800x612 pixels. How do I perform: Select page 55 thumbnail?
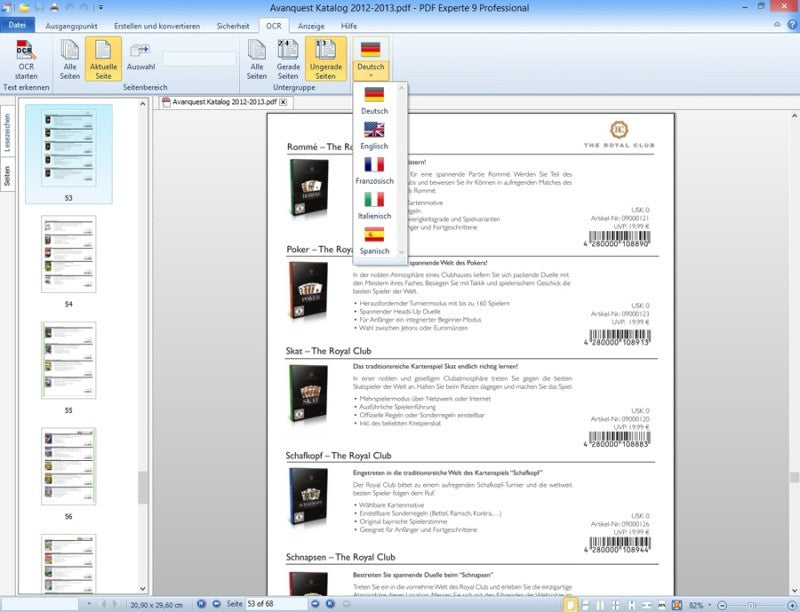[69, 360]
